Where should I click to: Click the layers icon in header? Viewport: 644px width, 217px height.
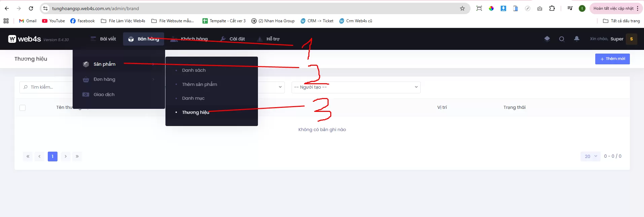pyautogui.click(x=547, y=39)
